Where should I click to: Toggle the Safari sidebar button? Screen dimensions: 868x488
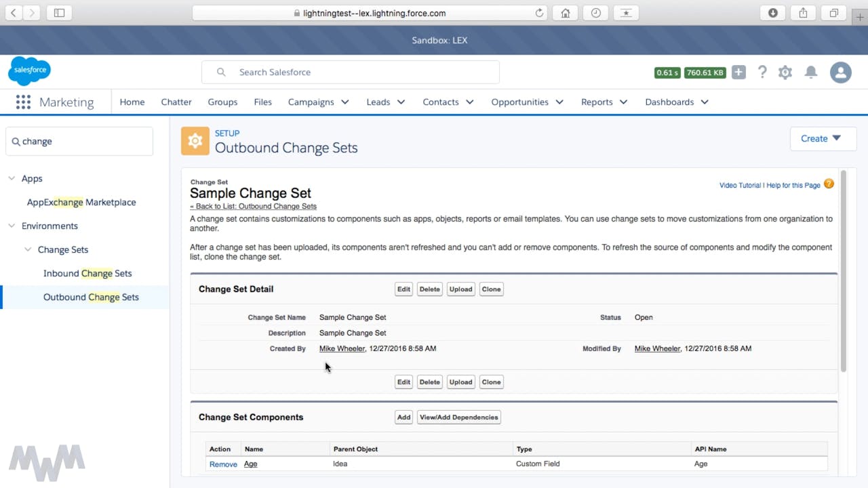click(x=60, y=13)
